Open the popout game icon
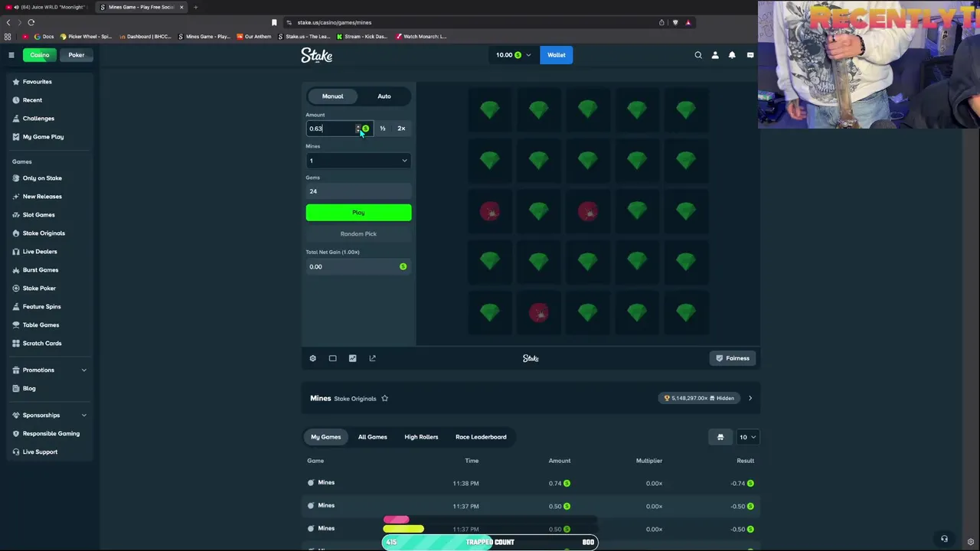This screenshot has height=551, width=980. pyautogui.click(x=372, y=358)
